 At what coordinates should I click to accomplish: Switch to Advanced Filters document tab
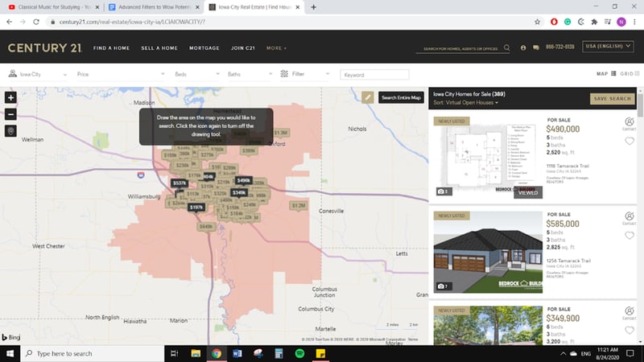coord(154,7)
